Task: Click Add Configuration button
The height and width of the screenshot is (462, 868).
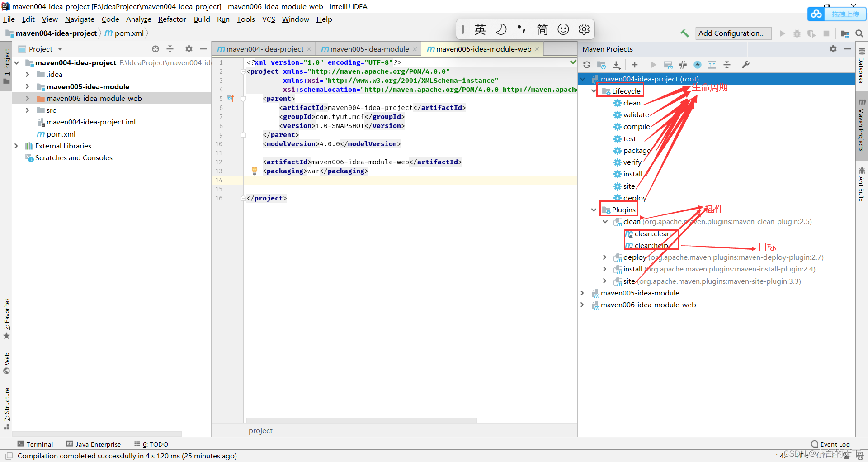Action: tap(733, 33)
